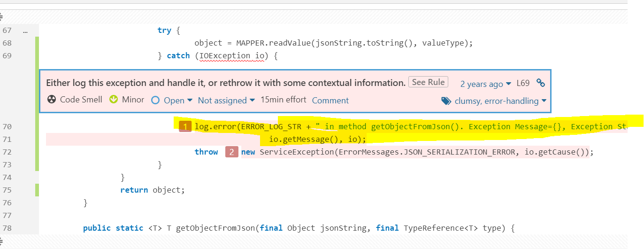Open the Not assigned assignee dropdown
Viewport: 644px width, 249px height.
[x=226, y=100]
